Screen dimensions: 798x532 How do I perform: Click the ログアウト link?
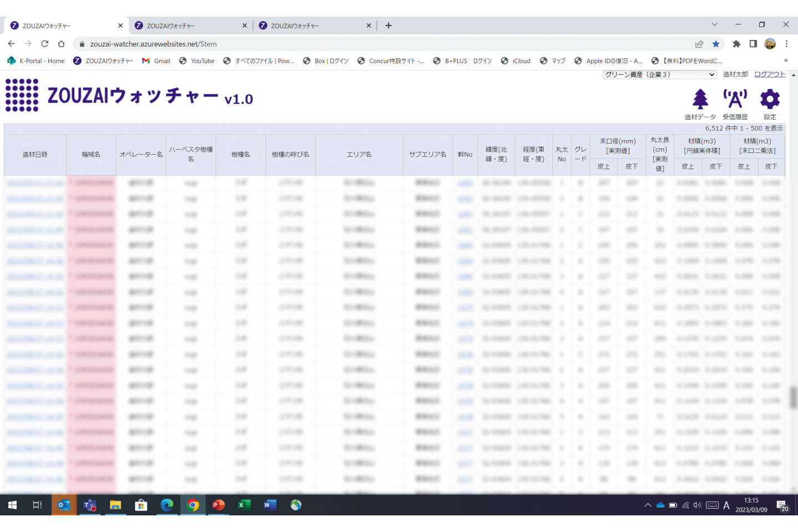[770, 74]
